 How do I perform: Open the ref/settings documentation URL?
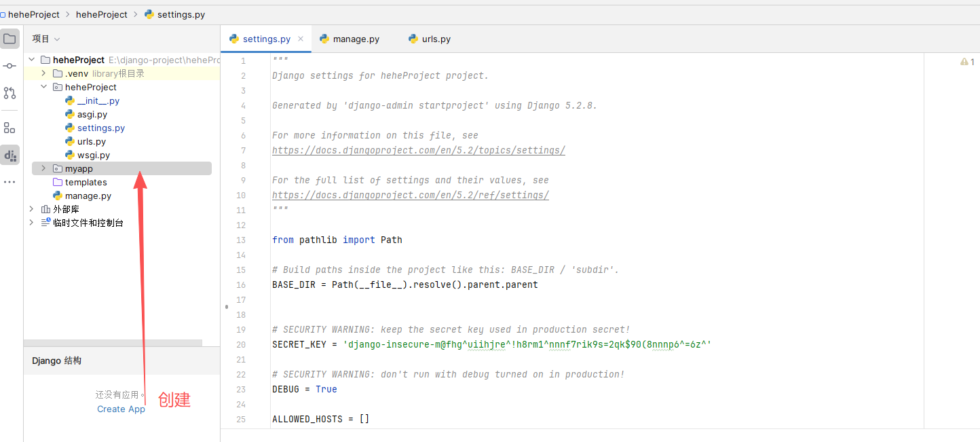pos(411,195)
